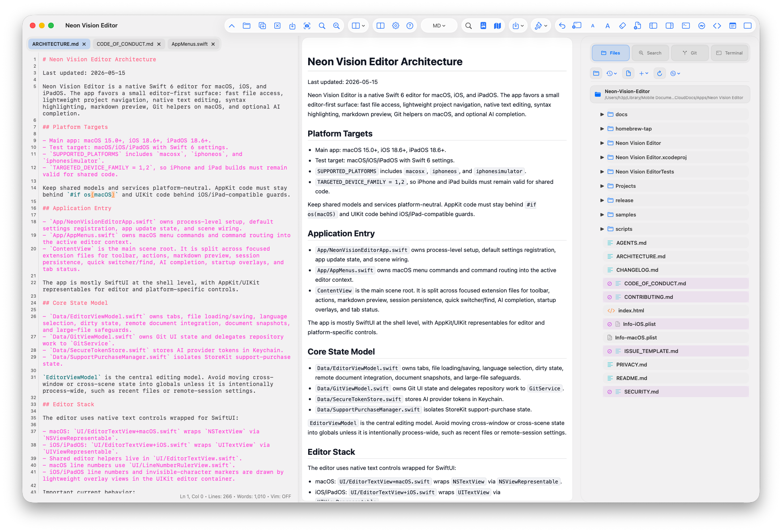Toggle the split view two-pane icon
This screenshot has height=532, width=782.
pyautogui.click(x=381, y=26)
